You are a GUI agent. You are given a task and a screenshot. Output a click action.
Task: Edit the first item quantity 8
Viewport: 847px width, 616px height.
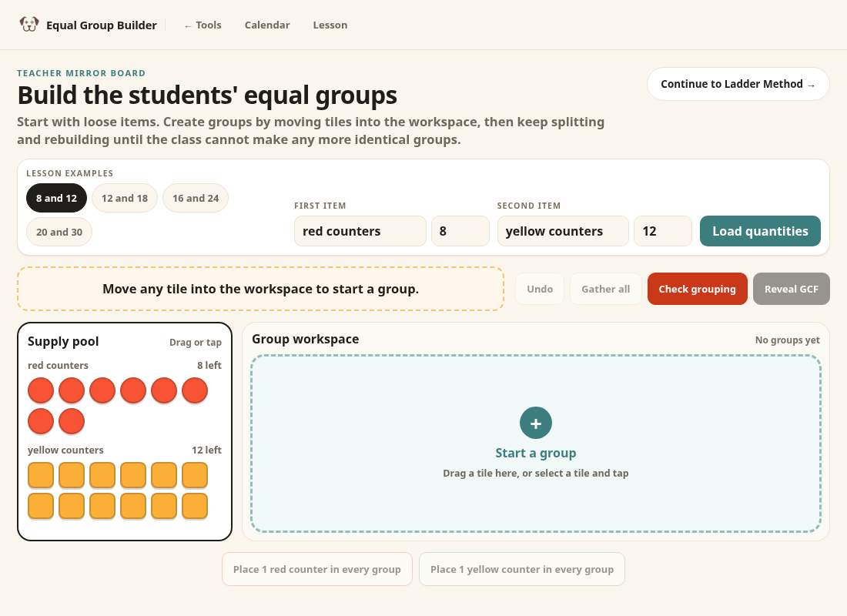coord(460,231)
